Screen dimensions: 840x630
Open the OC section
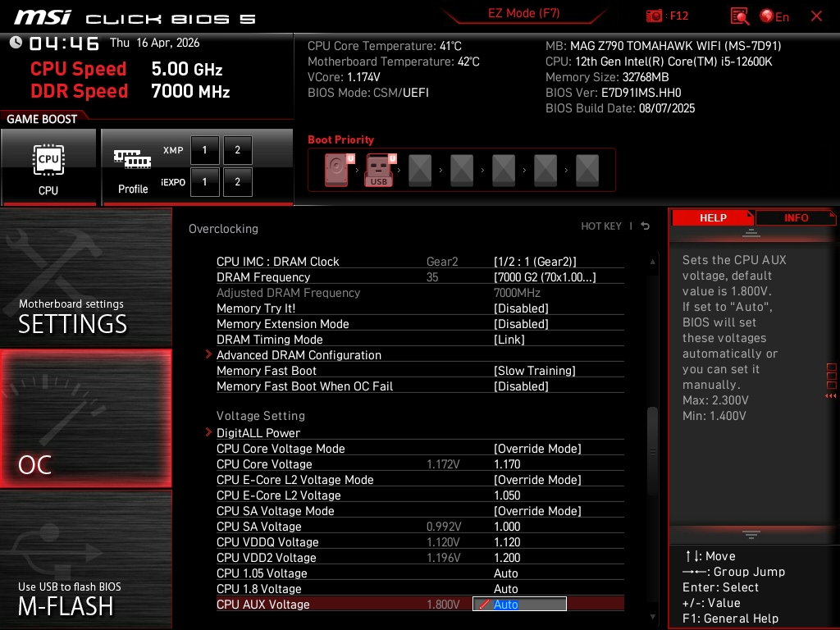pos(85,418)
